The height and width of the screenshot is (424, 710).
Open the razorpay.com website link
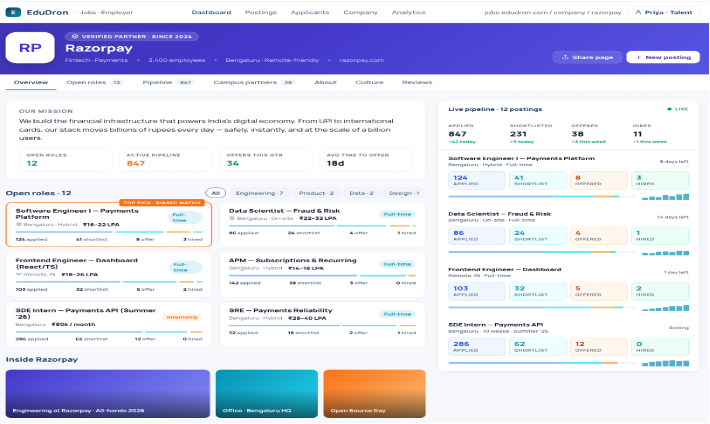361,60
